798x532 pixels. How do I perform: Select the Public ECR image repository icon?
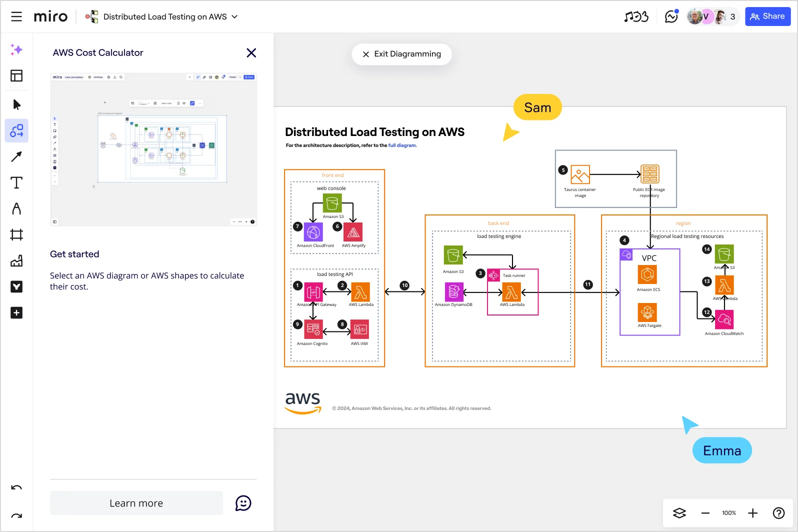point(650,174)
